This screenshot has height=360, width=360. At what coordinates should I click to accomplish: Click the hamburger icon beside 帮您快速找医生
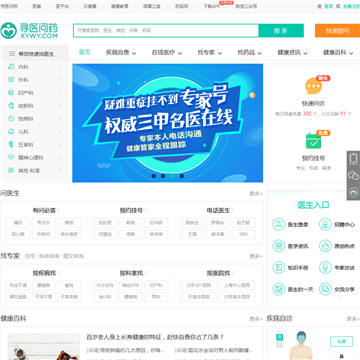[x=12, y=54]
